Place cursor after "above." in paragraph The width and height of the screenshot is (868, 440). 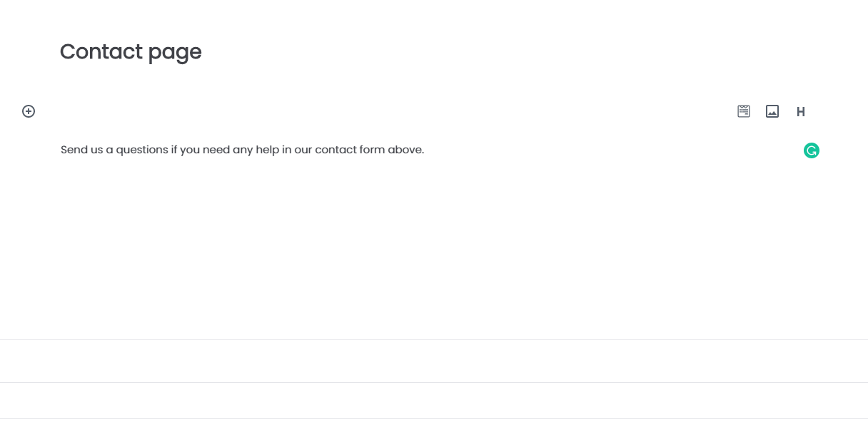(x=425, y=150)
